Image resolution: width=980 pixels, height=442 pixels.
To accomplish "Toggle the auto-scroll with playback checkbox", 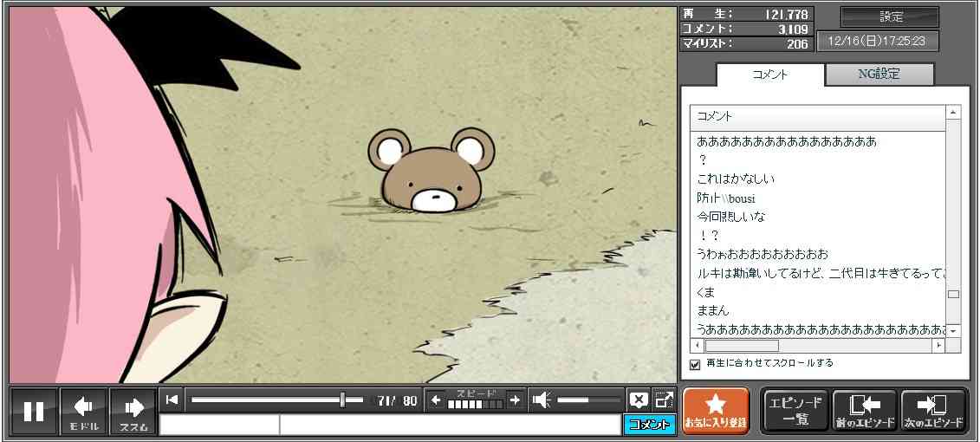I will tap(694, 364).
